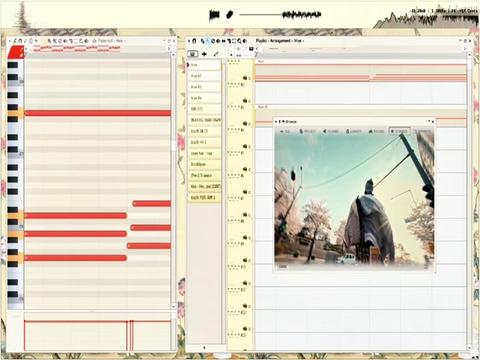Click the Piano roll mini overview scroll bar

(x=98, y=49)
